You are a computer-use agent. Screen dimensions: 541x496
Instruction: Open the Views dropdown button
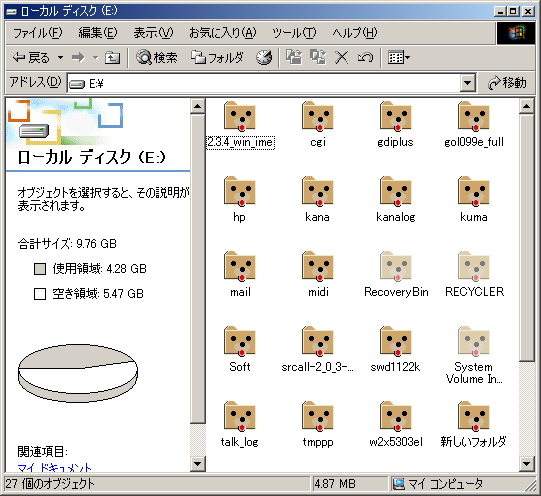tap(399, 58)
